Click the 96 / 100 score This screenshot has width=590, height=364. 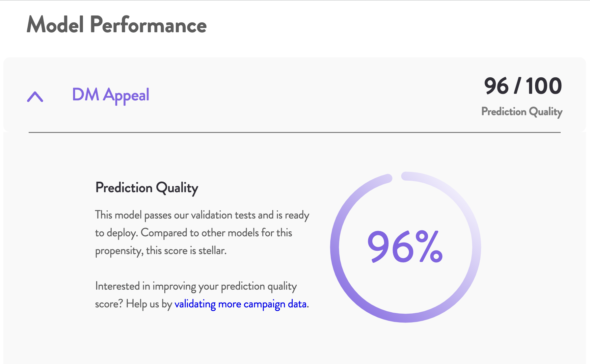pos(523,86)
